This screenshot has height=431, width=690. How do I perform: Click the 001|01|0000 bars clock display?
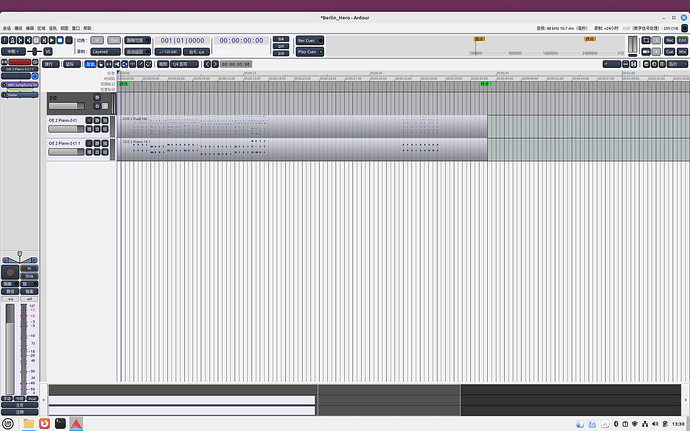pyautogui.click(x=180, y=40)
